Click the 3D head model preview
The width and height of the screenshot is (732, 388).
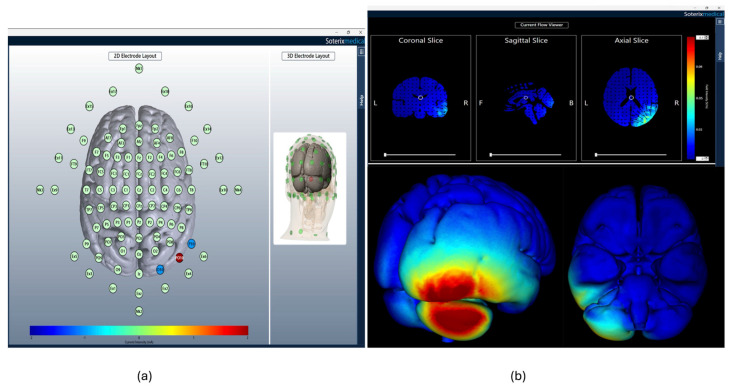pos(310,188)
